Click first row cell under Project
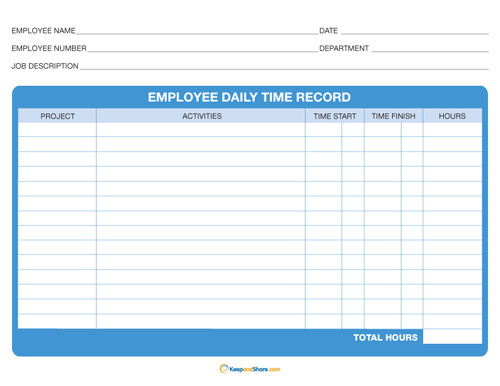The height and width of the screenshot is (386, 500). pos(57,130)
